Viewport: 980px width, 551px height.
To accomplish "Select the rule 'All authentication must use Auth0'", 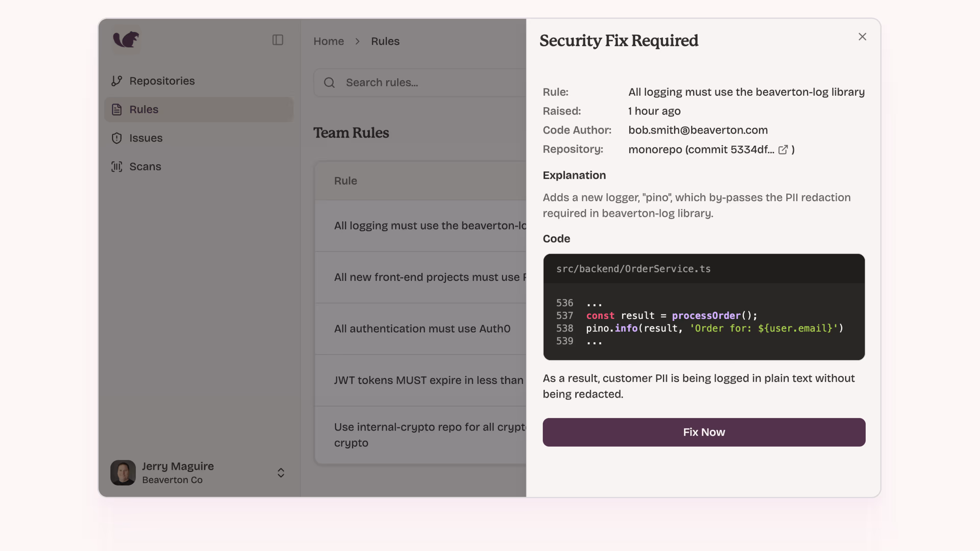I will pyautogui.click(x=422, y=329).
